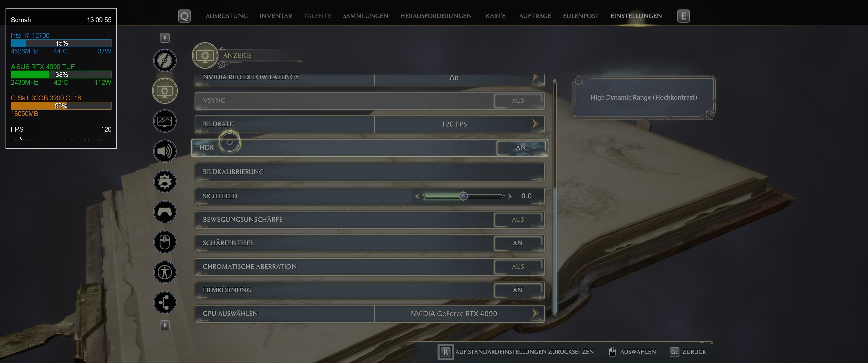Image resolution: width=868 pixels, height=363 pixels.
Task: Click the GPU 38% usage bar
Action: click(x=61, y=74)
